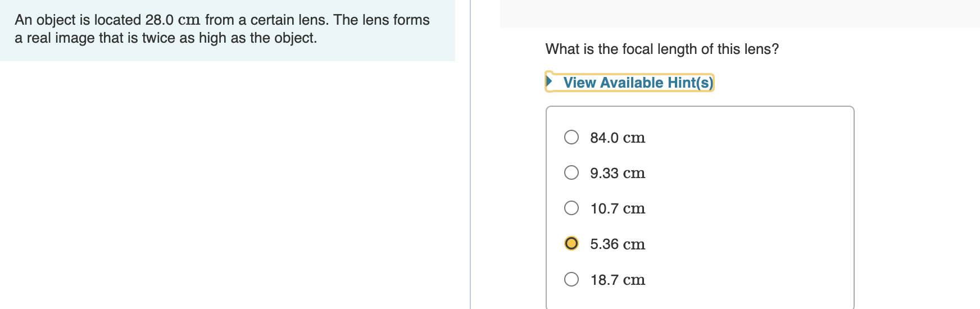The image size is (980, 309).
Task: Expand the hint disclosure triangle
Action: 550,81
